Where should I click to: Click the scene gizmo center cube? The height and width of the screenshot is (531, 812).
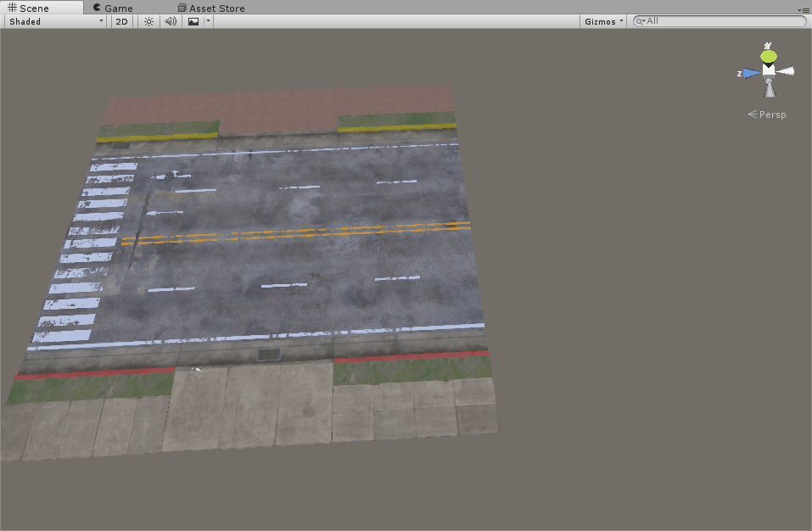tap(769, 72)
